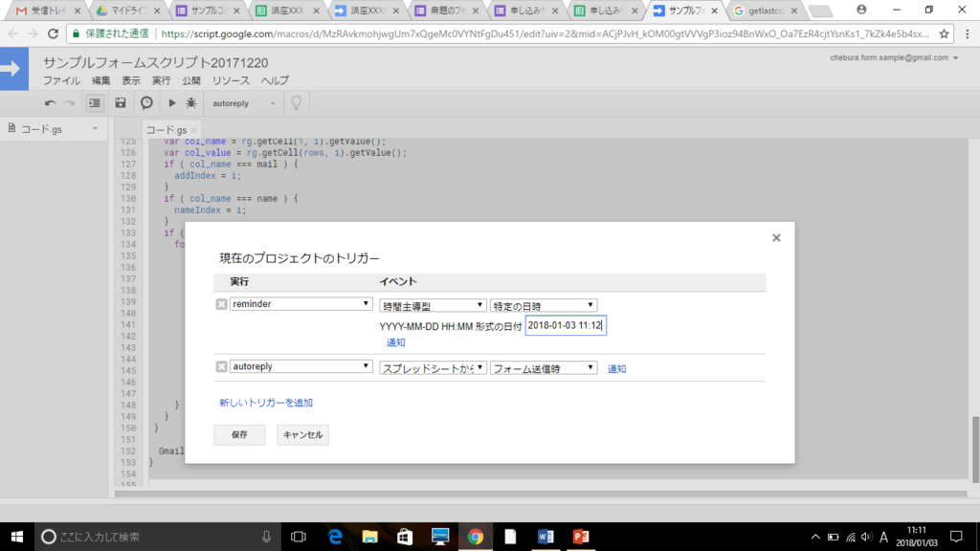Run the function with play icon
This screenshot has width=980, height=551.
tap(172, 103)
